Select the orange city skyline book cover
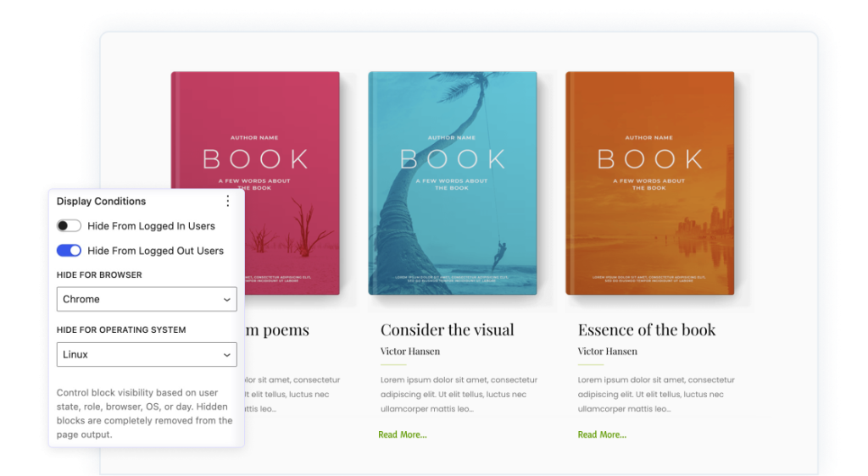The width and height of the screenshot is (868, 476). pyautogui.click(x=650, y=183)
